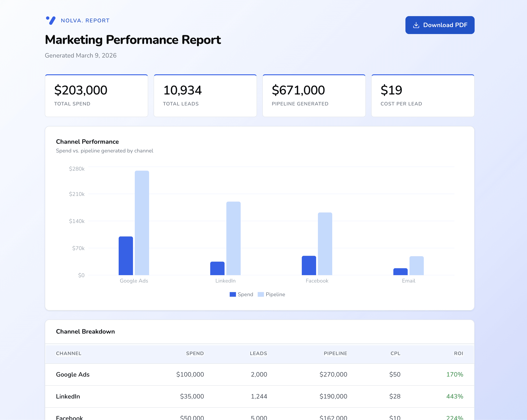Click the 443% ROI value for LinkedIn

tap(454, 396)
